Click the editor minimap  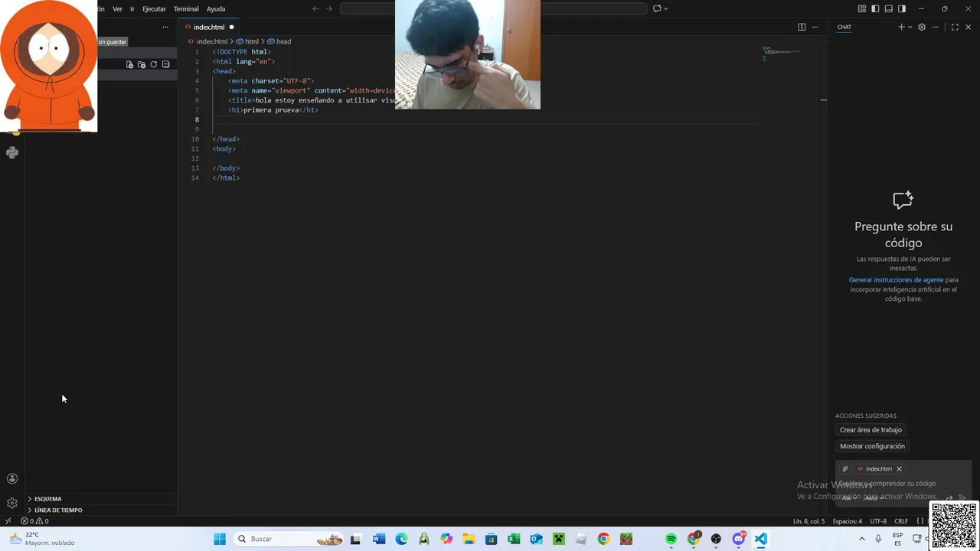(789, 54)
